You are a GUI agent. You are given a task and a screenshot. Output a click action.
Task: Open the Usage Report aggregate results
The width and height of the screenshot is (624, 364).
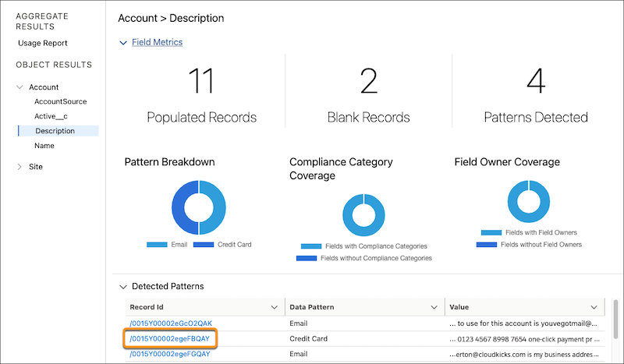[43, 43]
